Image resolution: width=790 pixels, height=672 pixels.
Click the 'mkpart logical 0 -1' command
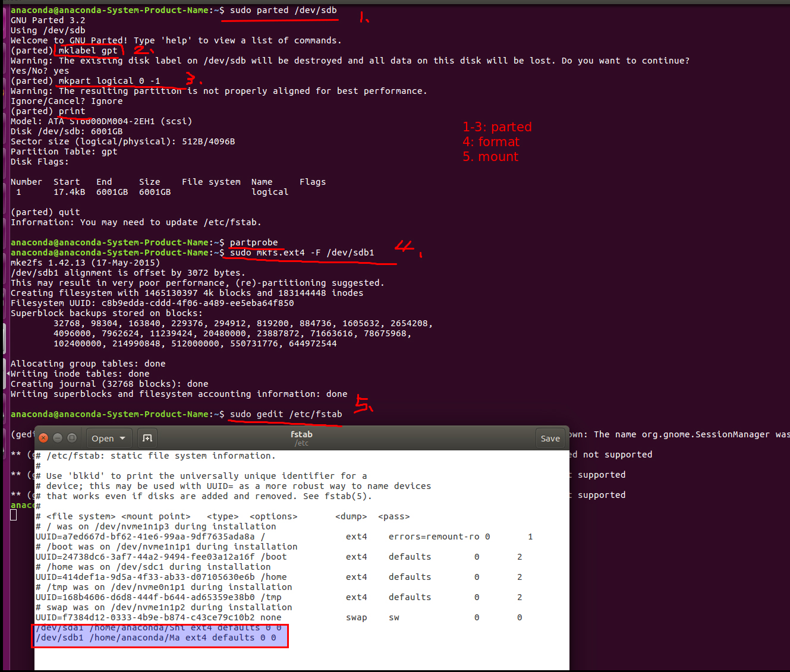[109, 81]
